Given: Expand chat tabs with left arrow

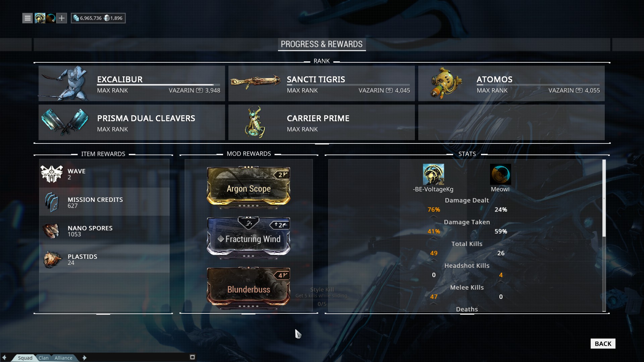Looking at the screenshot, I should [x=4, y=358].
